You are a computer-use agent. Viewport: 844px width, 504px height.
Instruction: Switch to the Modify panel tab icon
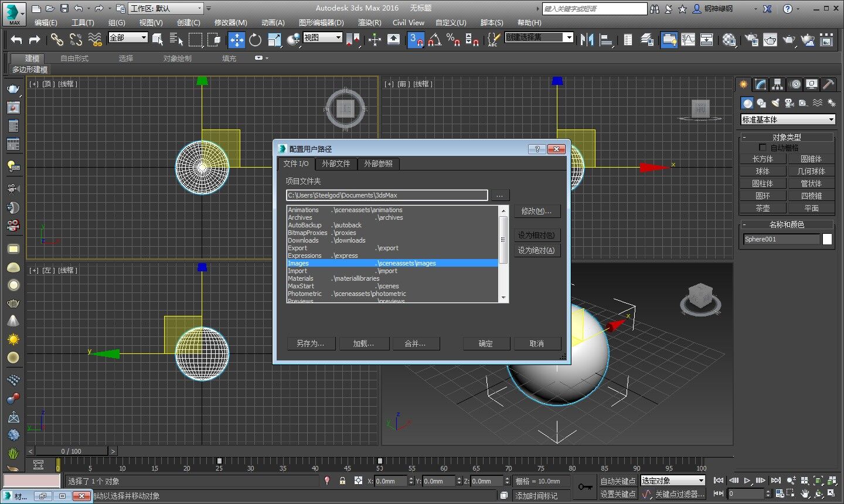point(760,84)
